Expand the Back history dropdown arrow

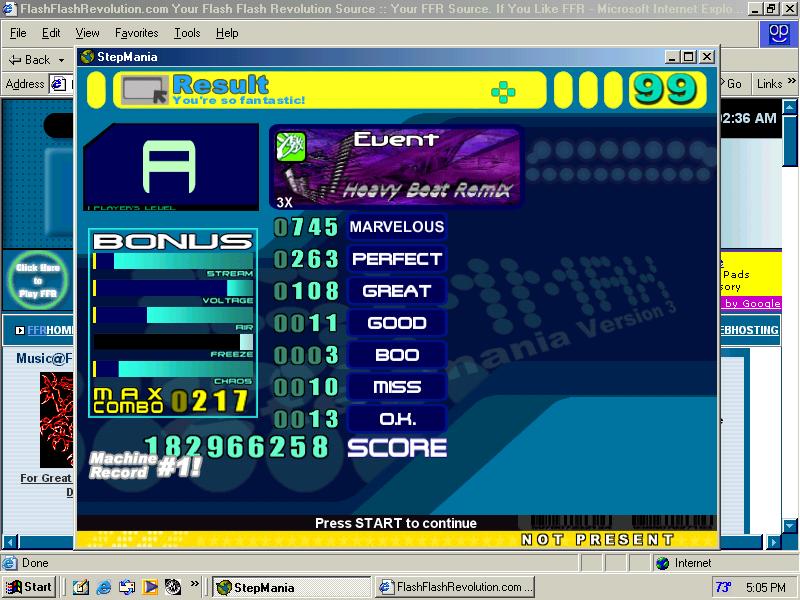pos(62,60)
